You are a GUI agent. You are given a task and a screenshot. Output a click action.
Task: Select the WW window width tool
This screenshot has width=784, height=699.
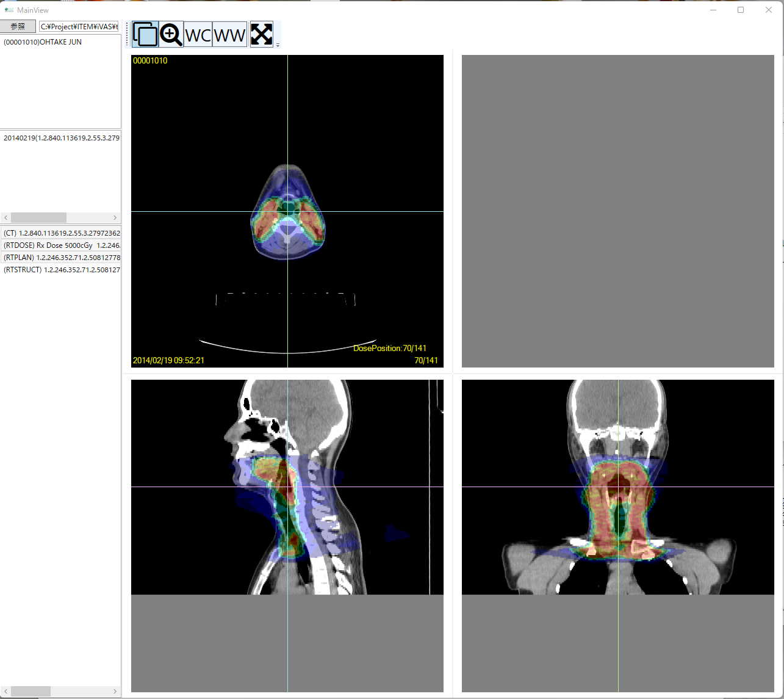point(230,35)
